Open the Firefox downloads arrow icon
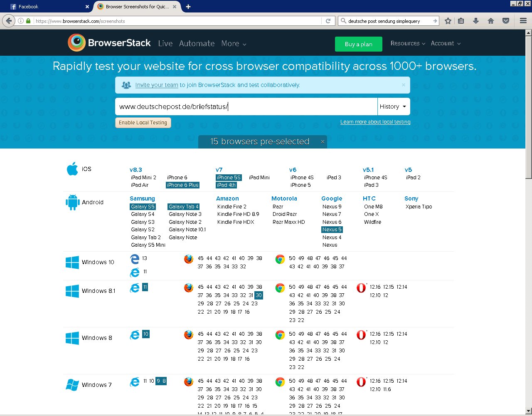The width and height of the screenshot is (532, 416). [x=476, y=21]
